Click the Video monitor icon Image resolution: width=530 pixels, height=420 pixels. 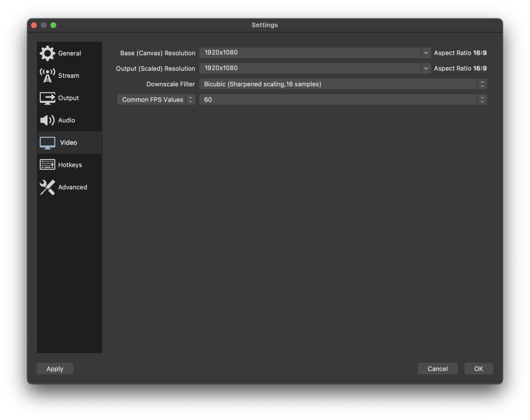click(x=47, y=142)
